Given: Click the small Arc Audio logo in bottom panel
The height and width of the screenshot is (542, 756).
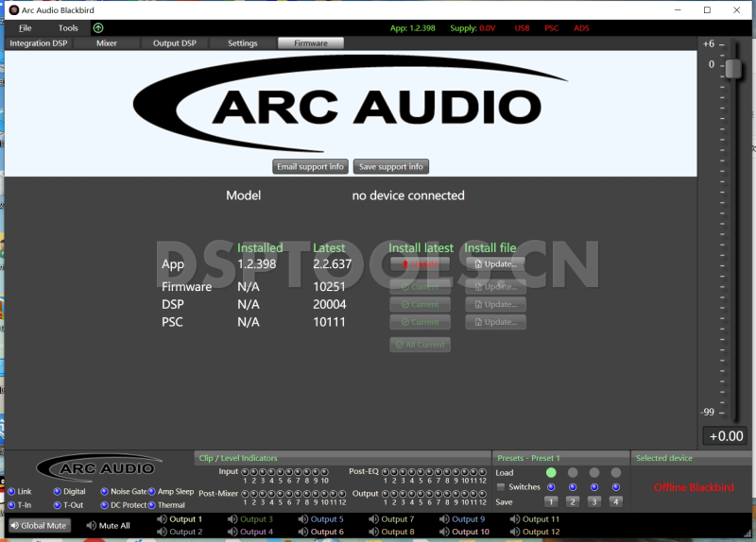Looking at the screenshot, I should (x=99, y=467).
